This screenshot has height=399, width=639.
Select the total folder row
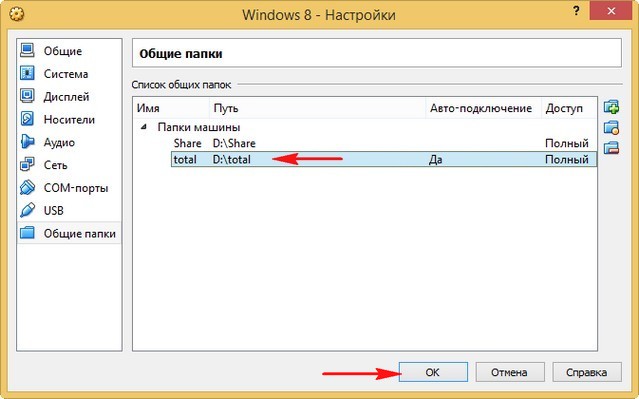pos(383,159)
